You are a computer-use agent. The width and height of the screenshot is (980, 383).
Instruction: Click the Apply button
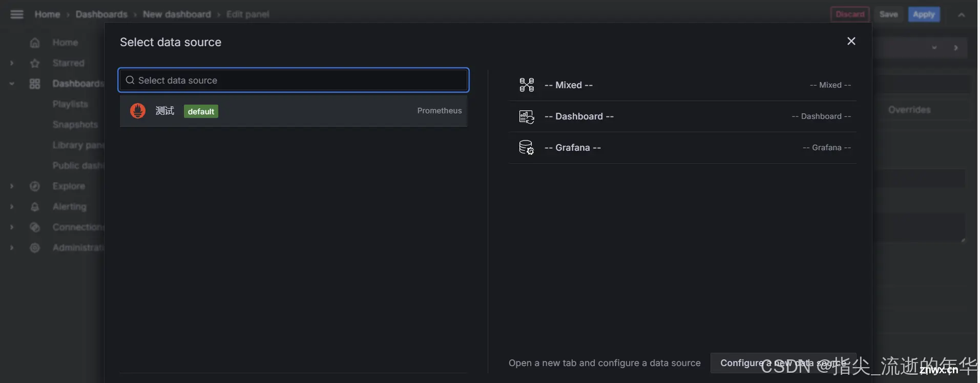pos(924,14)
